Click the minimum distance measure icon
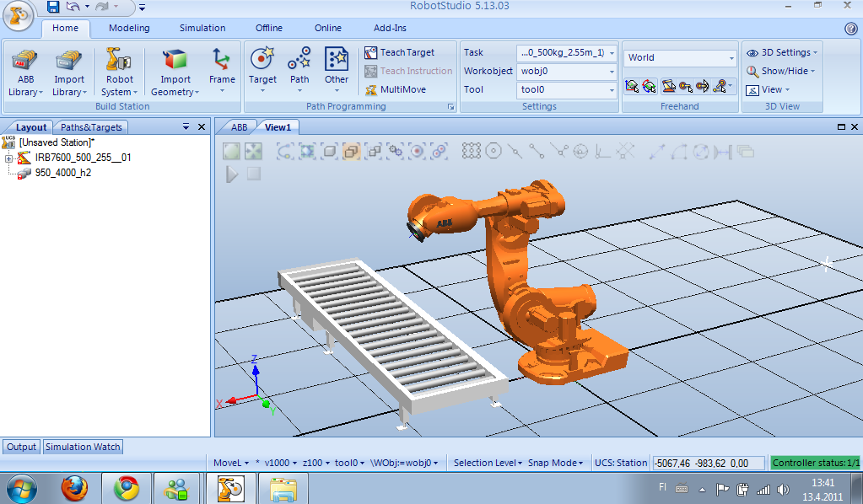The height and width of the screenshot is (504, 863). (723, 151)
